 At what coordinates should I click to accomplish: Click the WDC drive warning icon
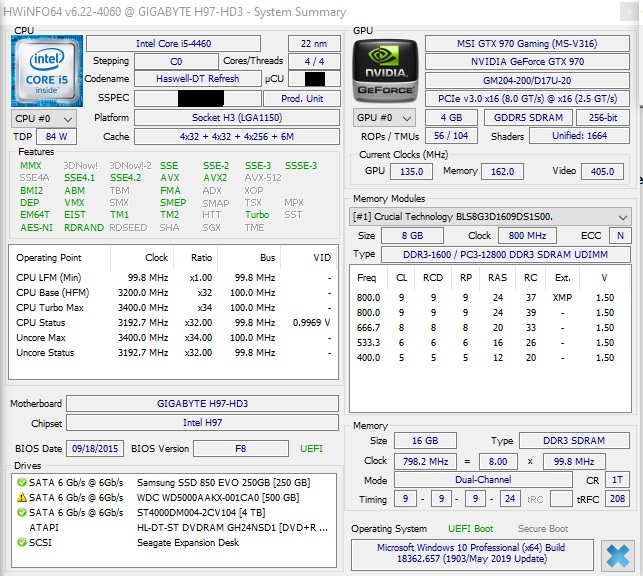[x=21, y=497]
